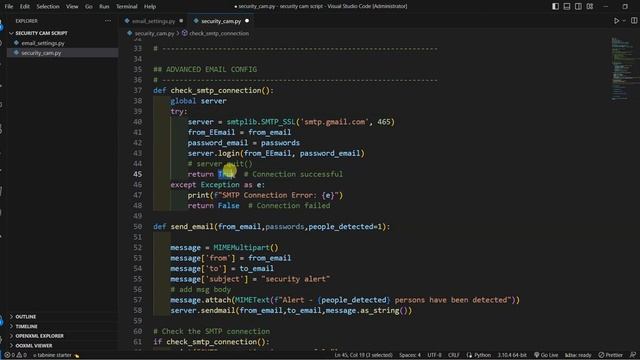The height and width of the screenshot is (360, 640).
Task: Open the View menu
Action: tap(72, 6)
